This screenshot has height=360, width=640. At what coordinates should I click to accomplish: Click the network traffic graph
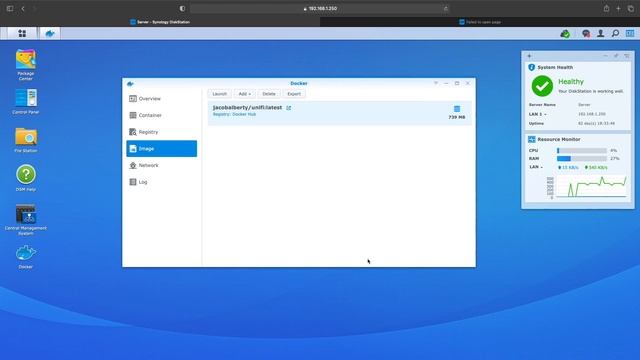591,187
